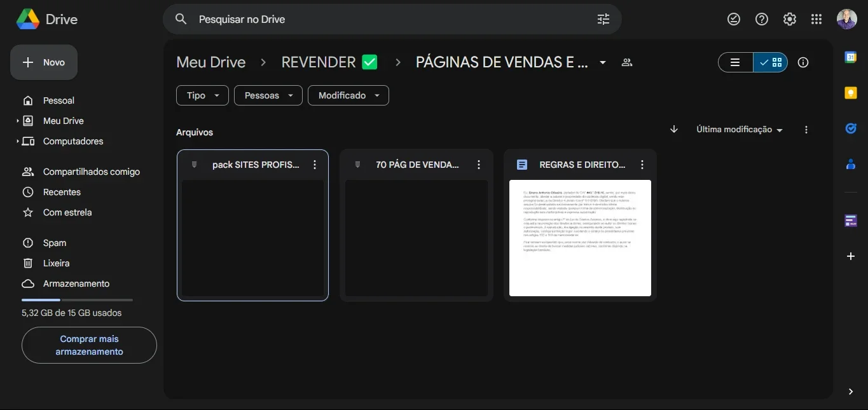This screenshot has width=868, height=410.
Task: Open Google Tasks side panel icon
Action: click(851, 128)
